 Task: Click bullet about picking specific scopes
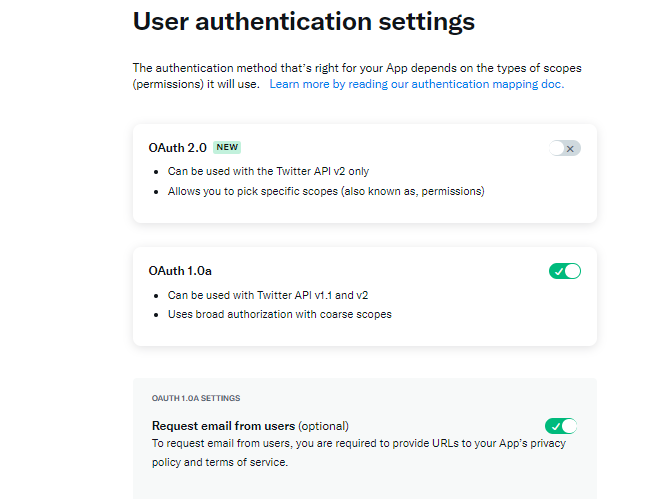[325, 191]
